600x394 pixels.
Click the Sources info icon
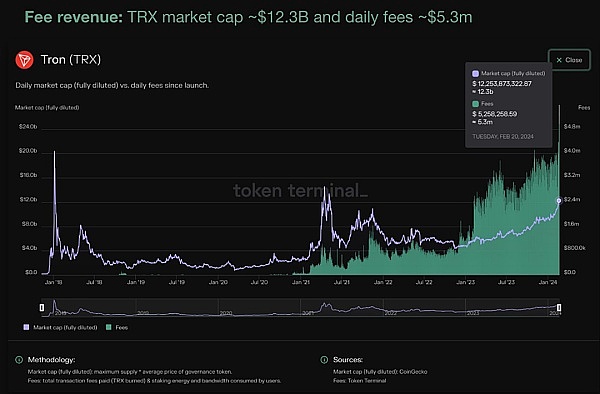pos(324,360)
